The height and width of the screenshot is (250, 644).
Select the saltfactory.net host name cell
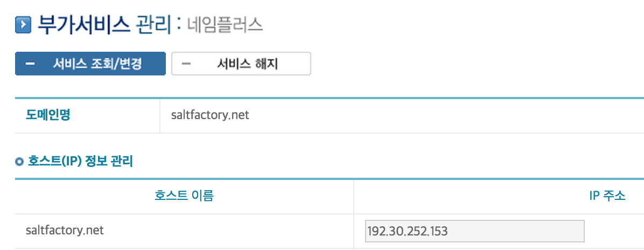(65, 230)
